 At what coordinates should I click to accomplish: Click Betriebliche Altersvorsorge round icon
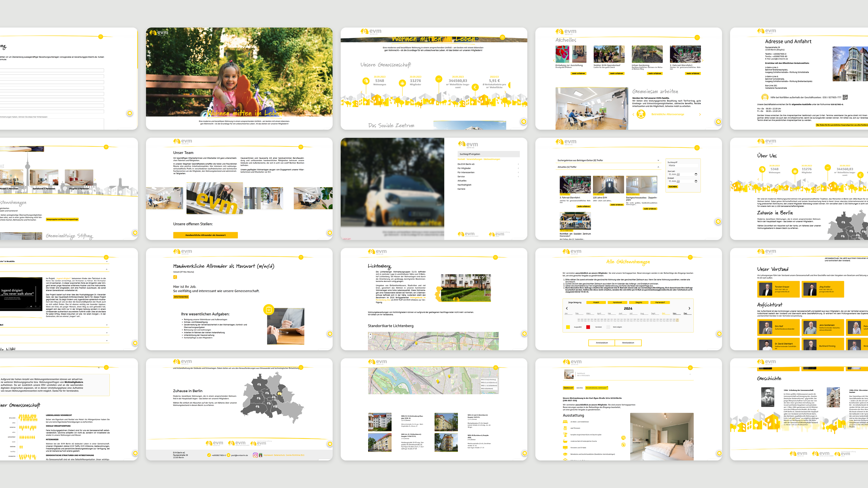coord(641,114)
